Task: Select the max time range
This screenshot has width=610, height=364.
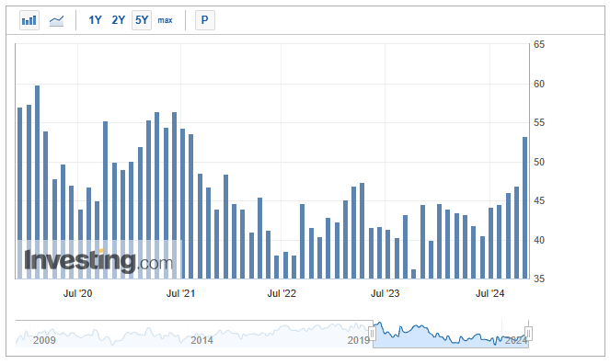Action: 165,20
